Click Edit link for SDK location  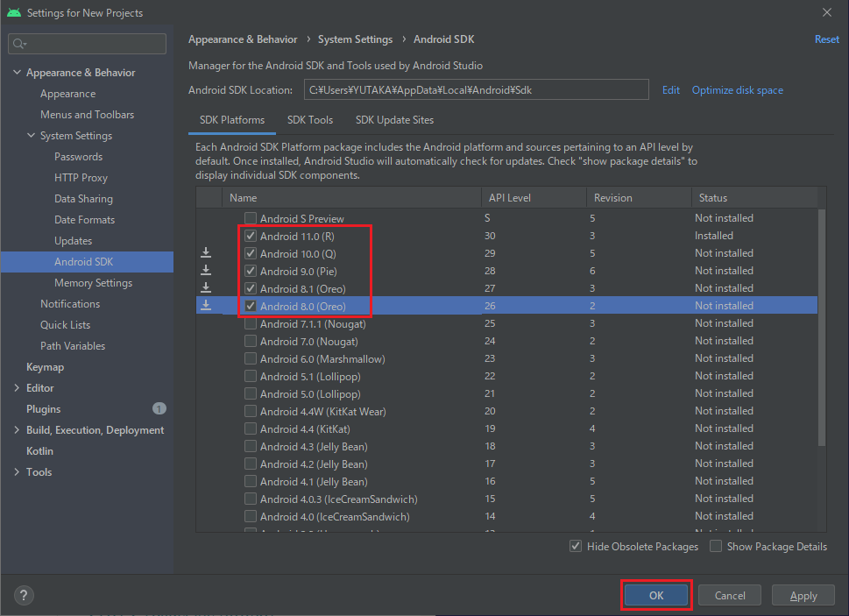click(x=671, y=90)
